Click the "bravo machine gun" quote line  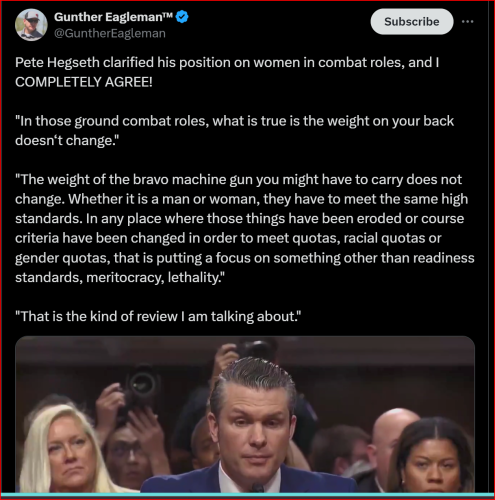(x=238, y=180)
